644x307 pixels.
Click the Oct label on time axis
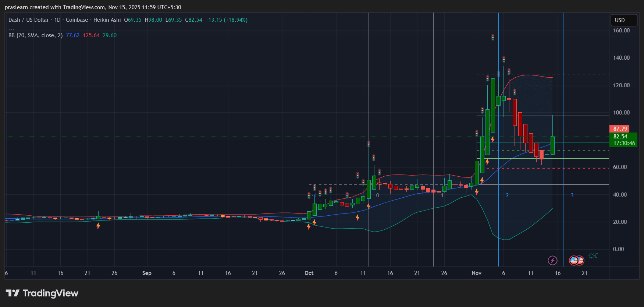(309, 273)
